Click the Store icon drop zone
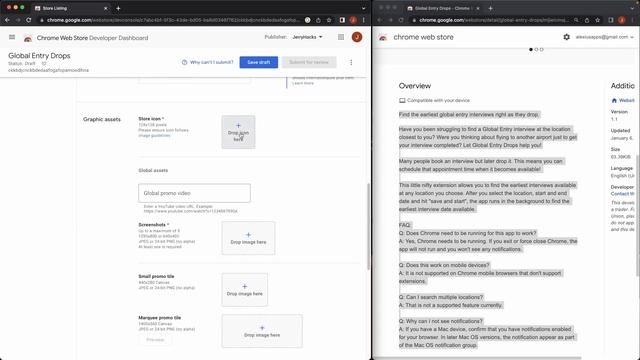The image size is (640, 360). pos(238,132)
